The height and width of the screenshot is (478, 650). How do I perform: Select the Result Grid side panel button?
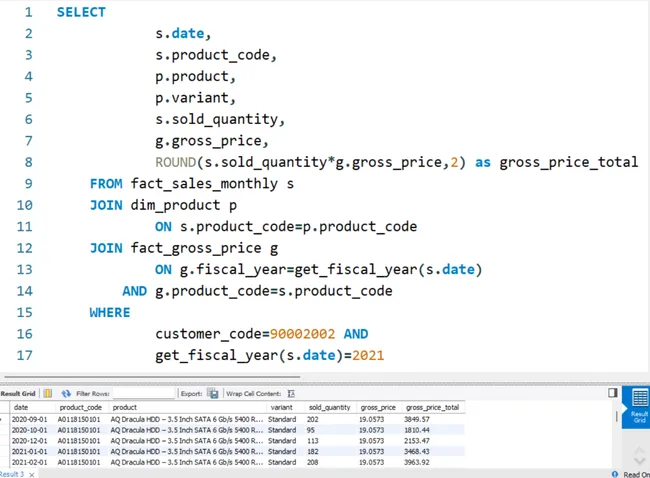(639, 406)
